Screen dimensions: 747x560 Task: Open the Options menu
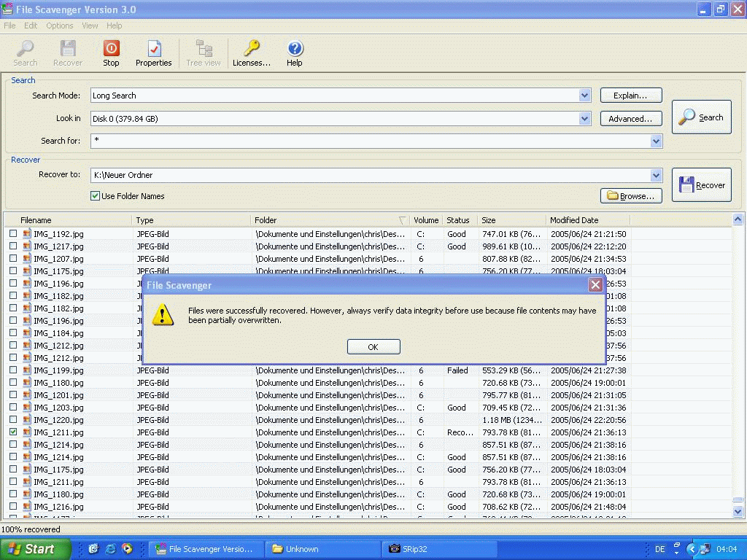point(60,26)
